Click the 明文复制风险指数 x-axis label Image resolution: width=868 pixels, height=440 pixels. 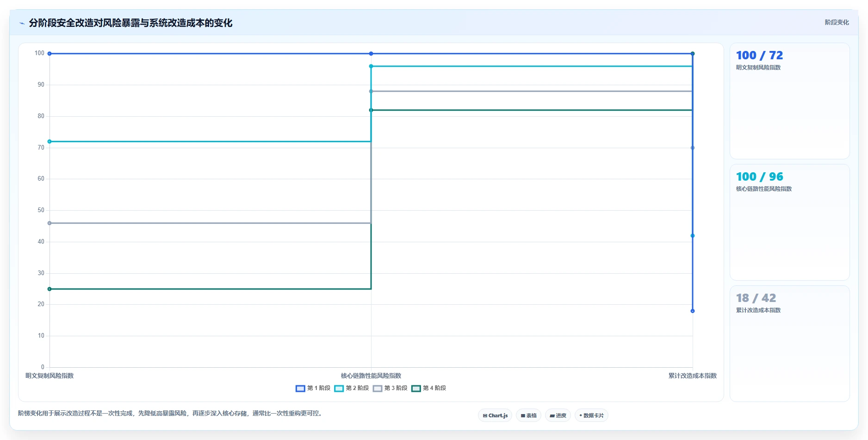50,376
